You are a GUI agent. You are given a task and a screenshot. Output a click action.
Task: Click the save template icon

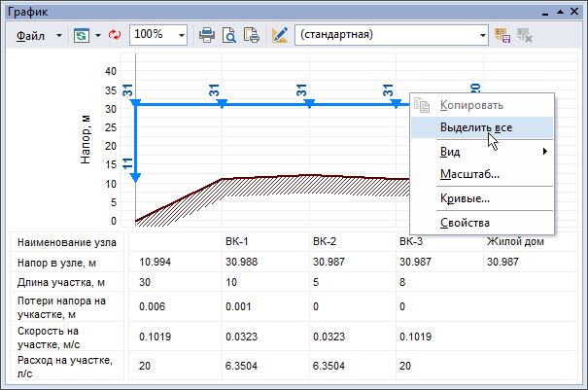click(503, 34)
